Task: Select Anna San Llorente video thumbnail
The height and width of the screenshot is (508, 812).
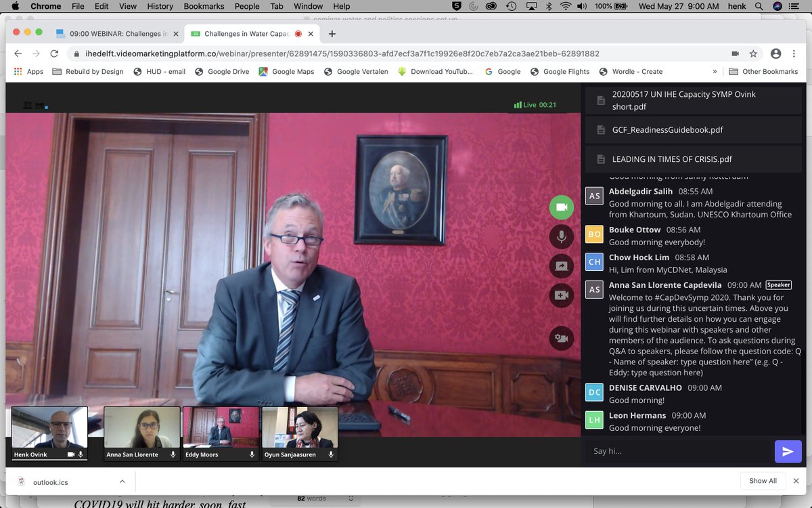Action: 141,433
